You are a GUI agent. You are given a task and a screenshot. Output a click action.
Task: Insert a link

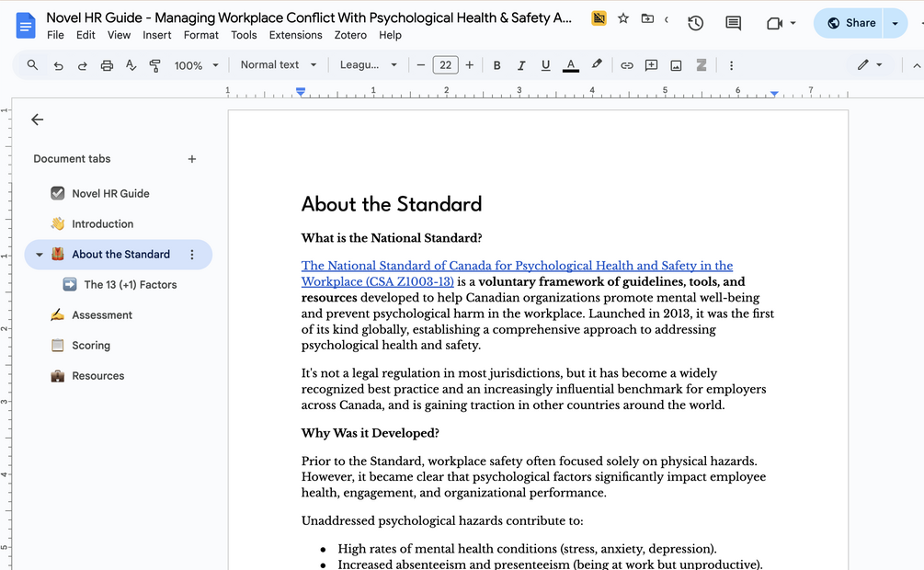(626, 65)
